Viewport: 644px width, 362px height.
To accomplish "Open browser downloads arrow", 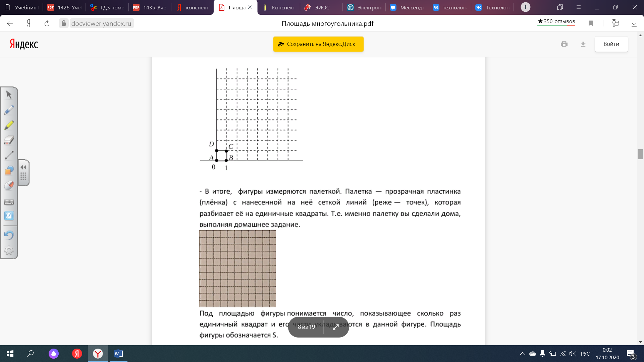I will coord(634,23).
